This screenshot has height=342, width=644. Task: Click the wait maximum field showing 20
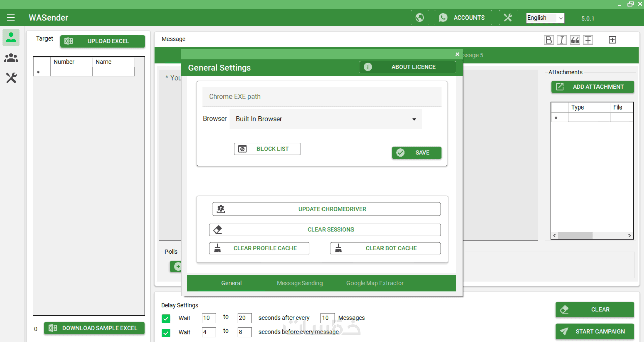click(244, 318)
